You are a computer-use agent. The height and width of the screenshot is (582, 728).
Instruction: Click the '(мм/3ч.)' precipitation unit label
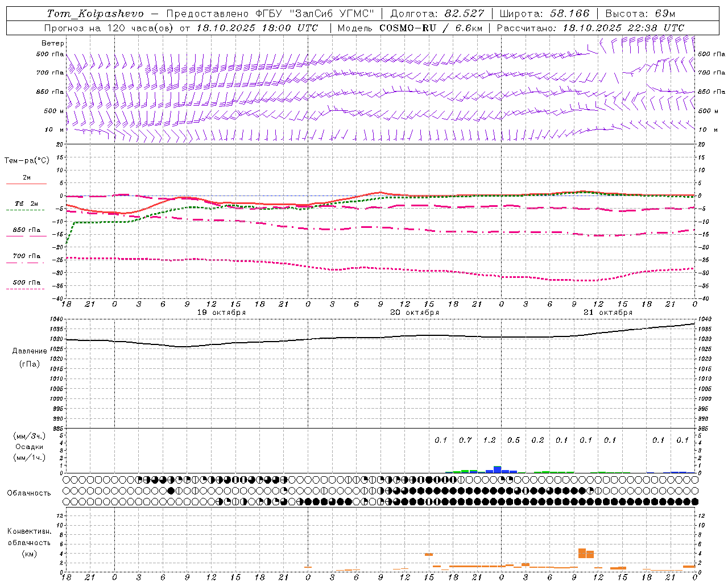pos(30,436)
